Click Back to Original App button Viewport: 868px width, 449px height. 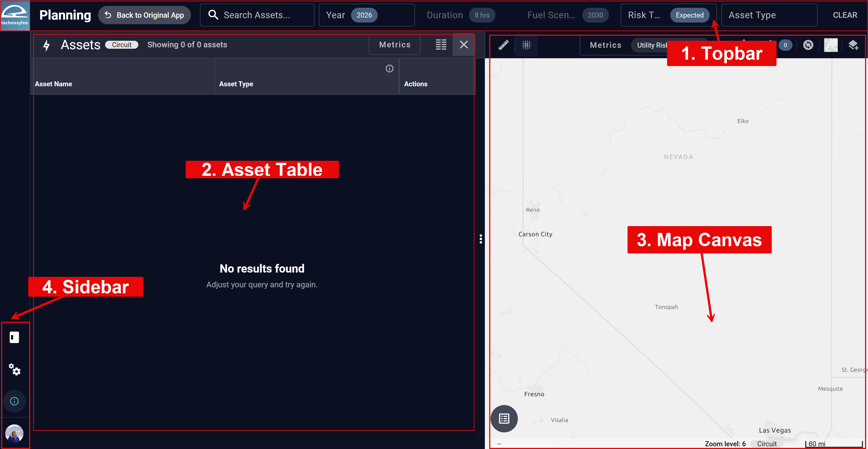(144, 15)
